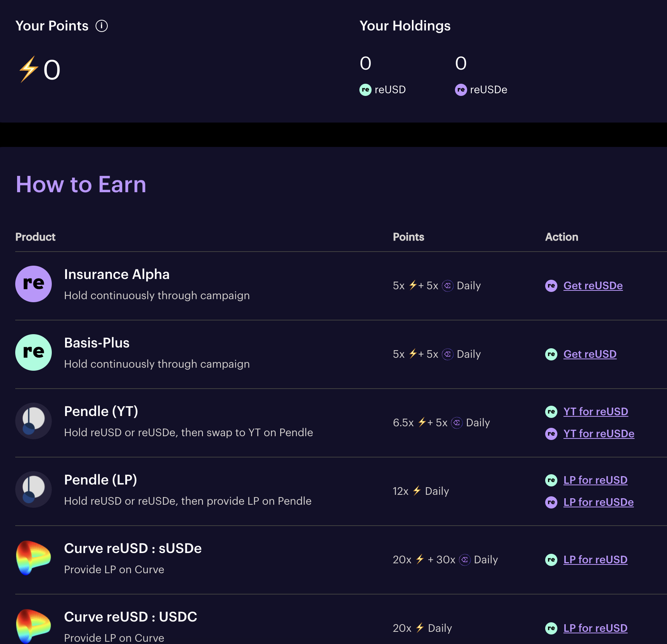This screenshot has height=644, width=667.
Task: Open Pendle LP for reUSD link
Action: point(595,480)
